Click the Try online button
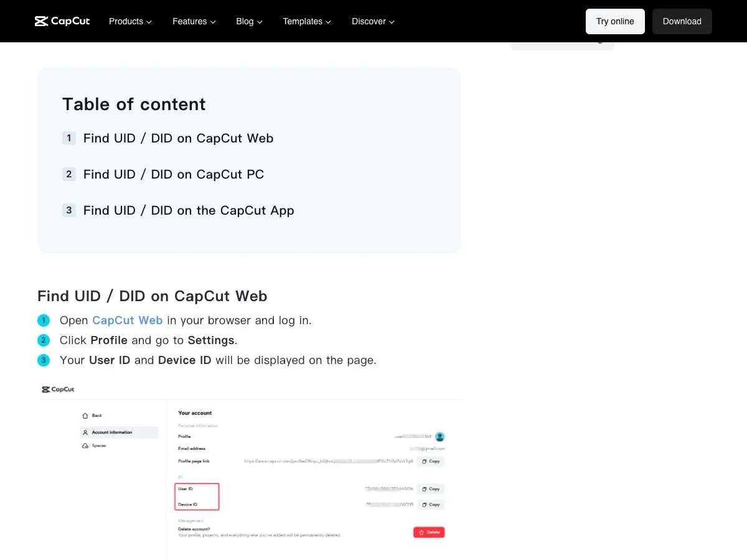This screenshot has height=560, width=747. coord(615,21)
